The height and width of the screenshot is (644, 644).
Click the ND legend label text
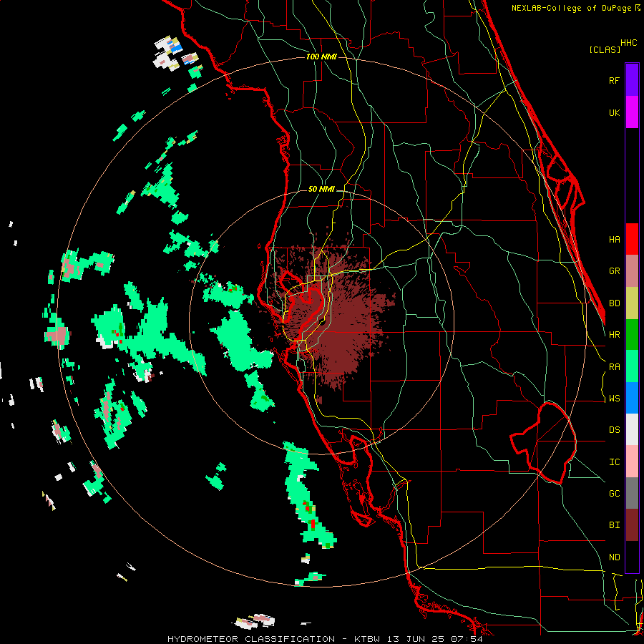tap(614, 557)
